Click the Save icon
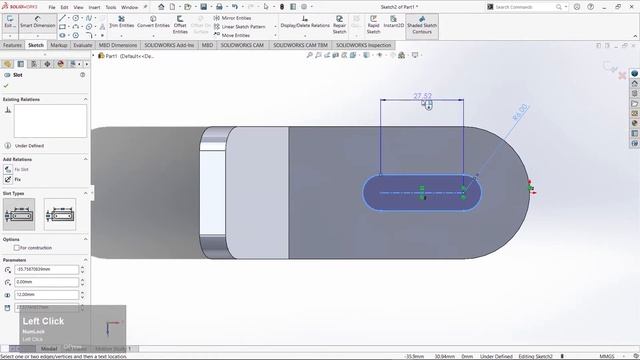Screen dimensions: 640x360 [x=203, y=7]
